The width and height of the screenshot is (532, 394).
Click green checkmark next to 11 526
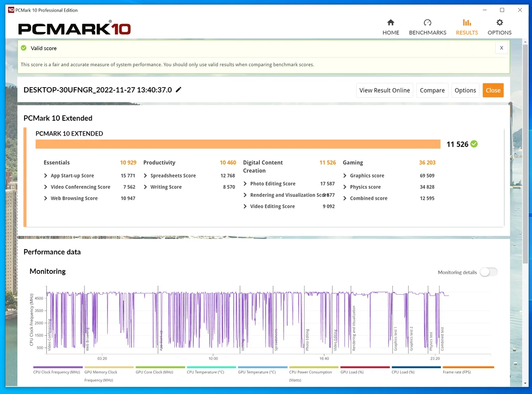(x=474, y=144)
